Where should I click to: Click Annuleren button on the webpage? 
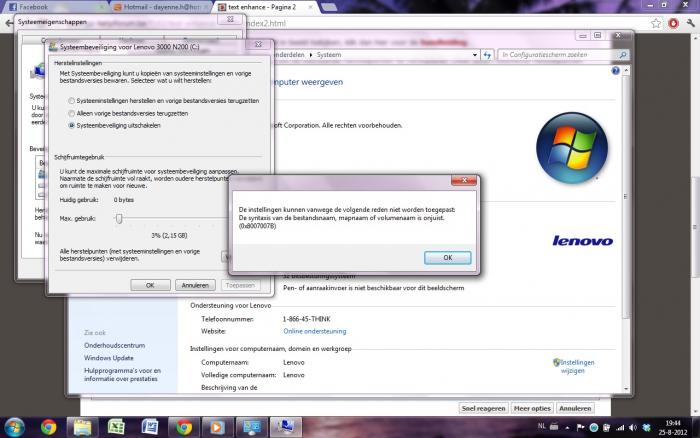(575, 408)
